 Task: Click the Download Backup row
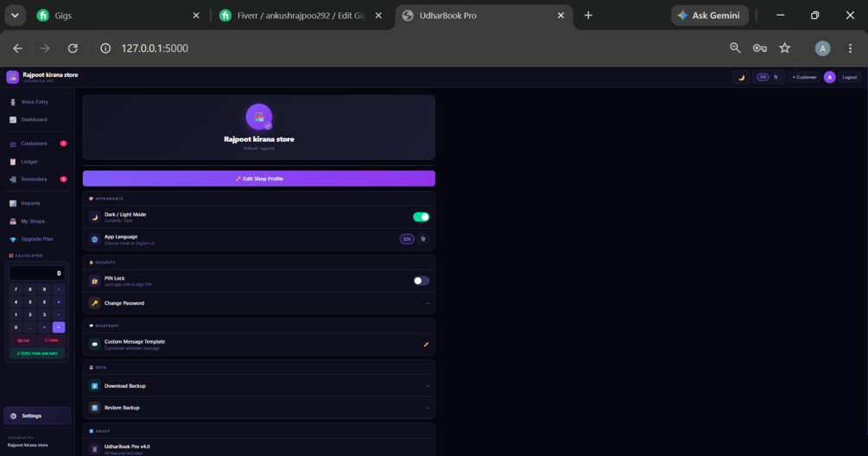tap(259, 386)
